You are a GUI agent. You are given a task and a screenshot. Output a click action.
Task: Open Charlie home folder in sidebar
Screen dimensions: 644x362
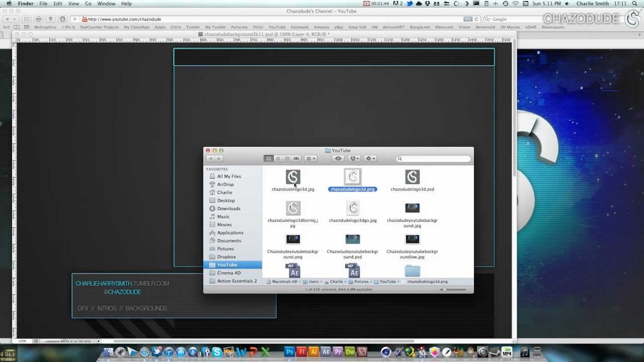tap(224, 193)
